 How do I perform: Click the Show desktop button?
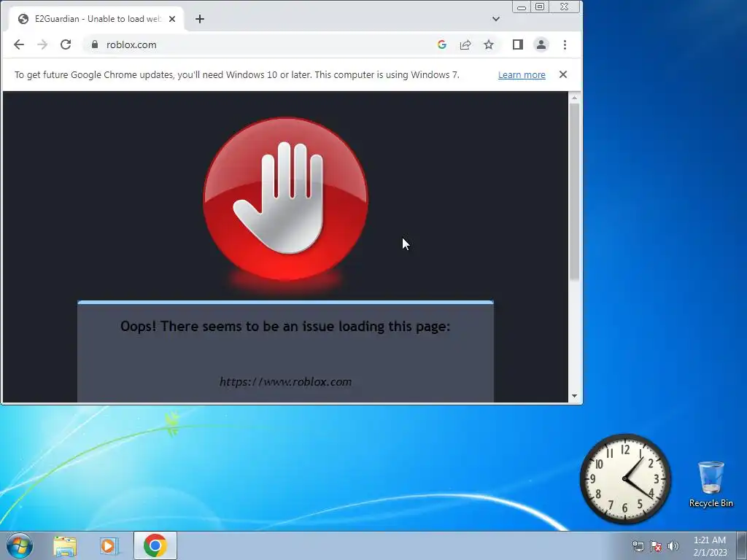pos(742,545)
